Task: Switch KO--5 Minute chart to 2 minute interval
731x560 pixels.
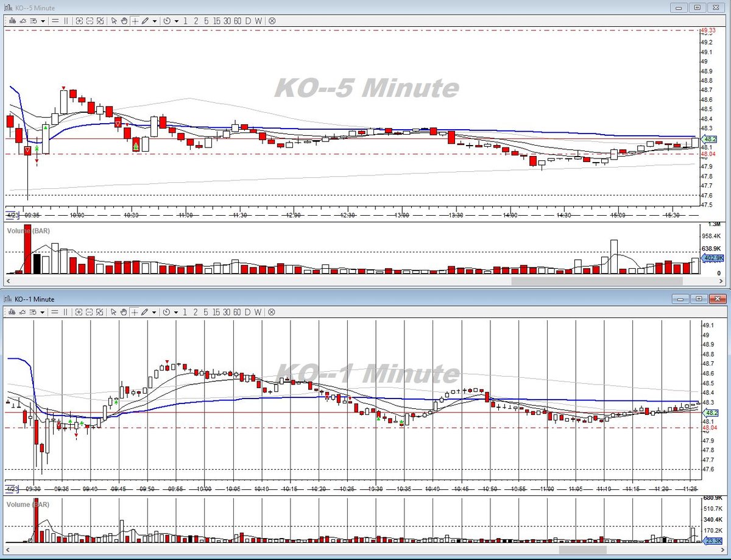Action: (x=196, y=21)
